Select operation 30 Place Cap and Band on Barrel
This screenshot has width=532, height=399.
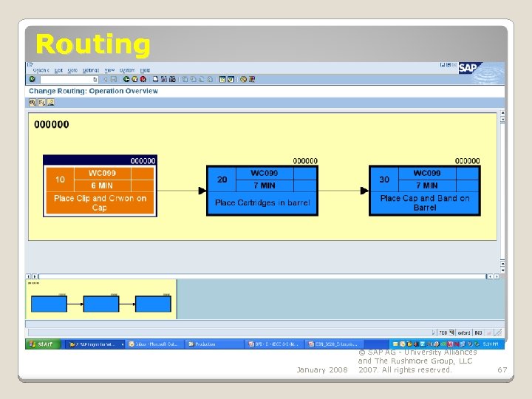click(x=425, y=191)
